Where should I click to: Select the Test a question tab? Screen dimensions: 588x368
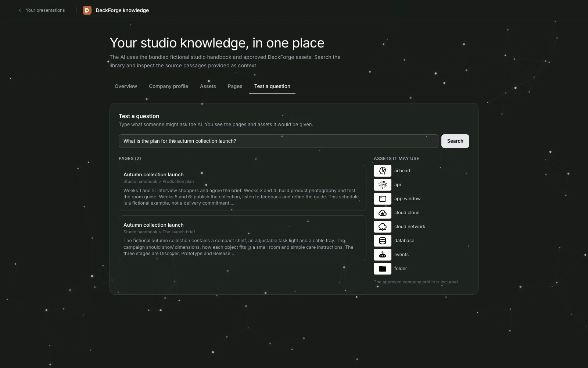pyautogui.click(x=272, y=86)
